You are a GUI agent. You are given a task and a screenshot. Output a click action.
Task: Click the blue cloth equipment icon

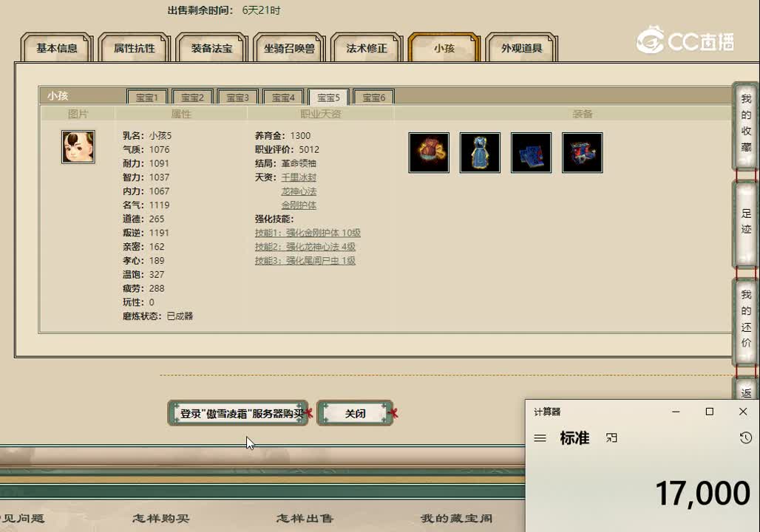pos(532,153)
